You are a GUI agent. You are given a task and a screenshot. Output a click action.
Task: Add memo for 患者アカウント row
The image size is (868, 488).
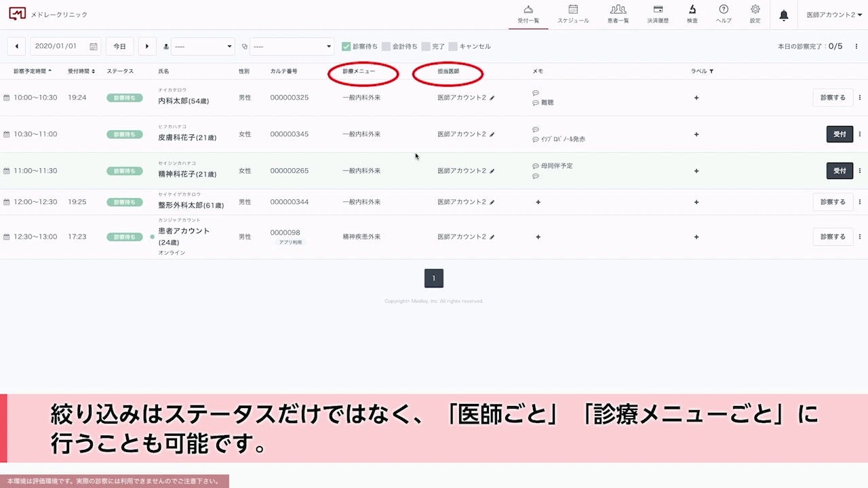click(538, 237)
